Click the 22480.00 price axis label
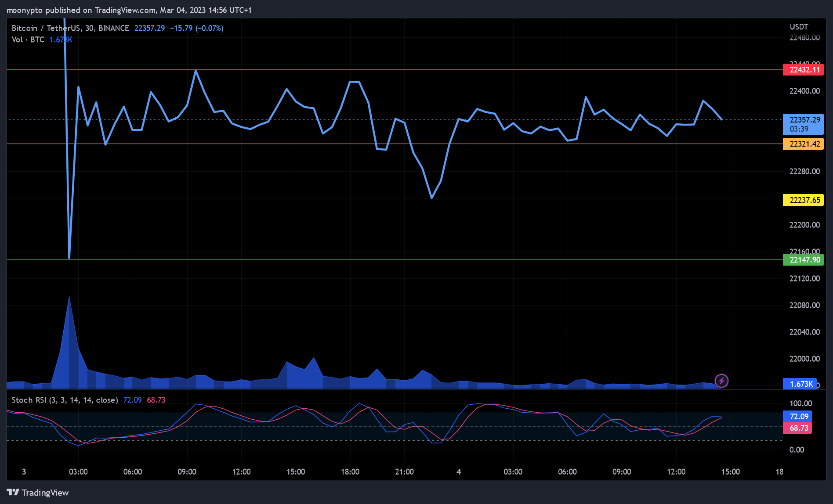 pos(804,38)
